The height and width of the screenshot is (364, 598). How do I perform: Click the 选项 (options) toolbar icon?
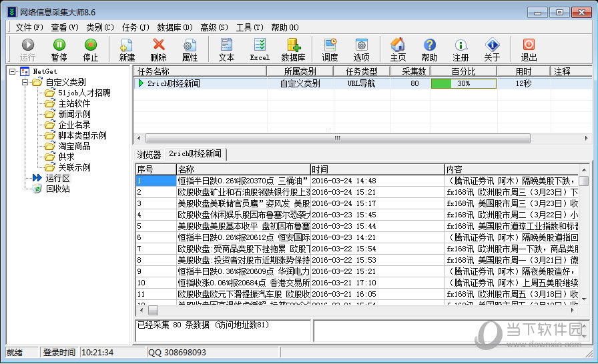pyautogui.click(x=361, y=49)
